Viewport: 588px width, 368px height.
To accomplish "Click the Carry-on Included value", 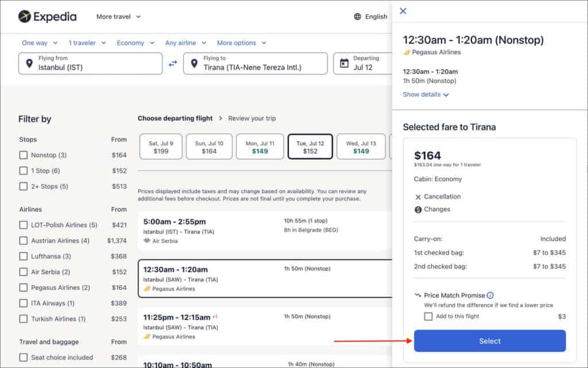I will pyautogui.click(x=553, y=239).
